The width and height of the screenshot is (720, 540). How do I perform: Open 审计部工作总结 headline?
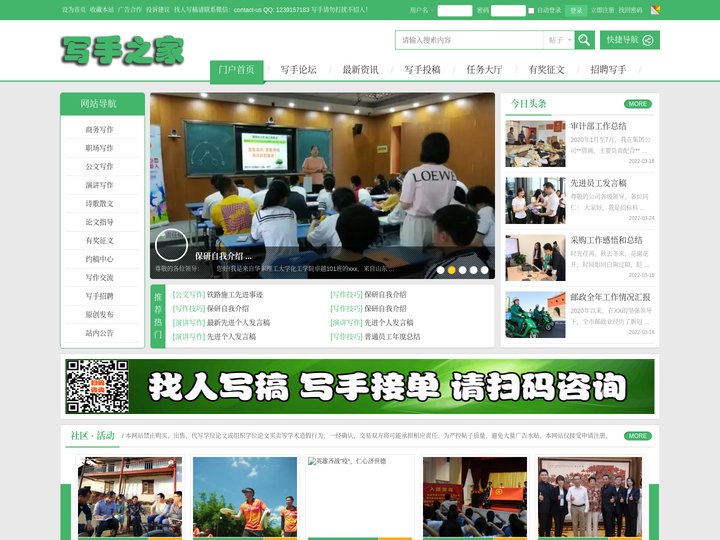(x=598, y=126)
